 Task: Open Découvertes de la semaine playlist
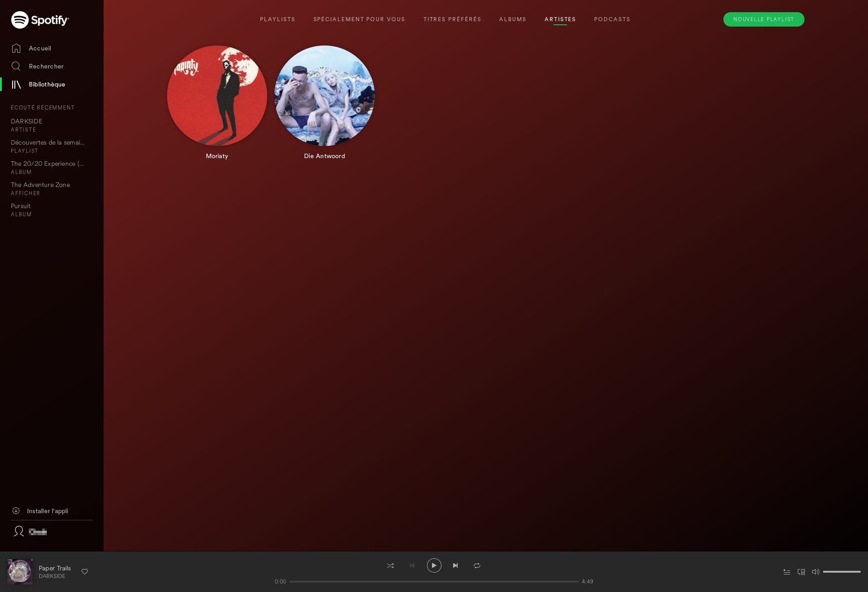coord(48,142)
